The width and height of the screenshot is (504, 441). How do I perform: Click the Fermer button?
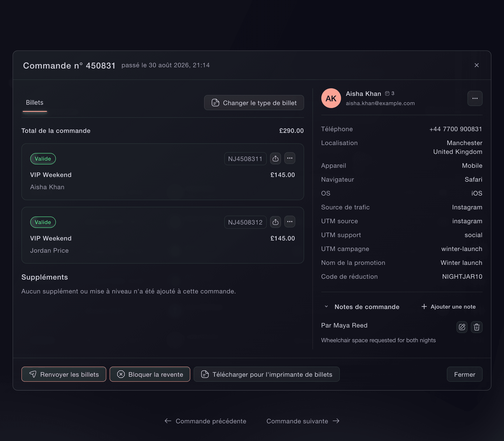(465, 374)
